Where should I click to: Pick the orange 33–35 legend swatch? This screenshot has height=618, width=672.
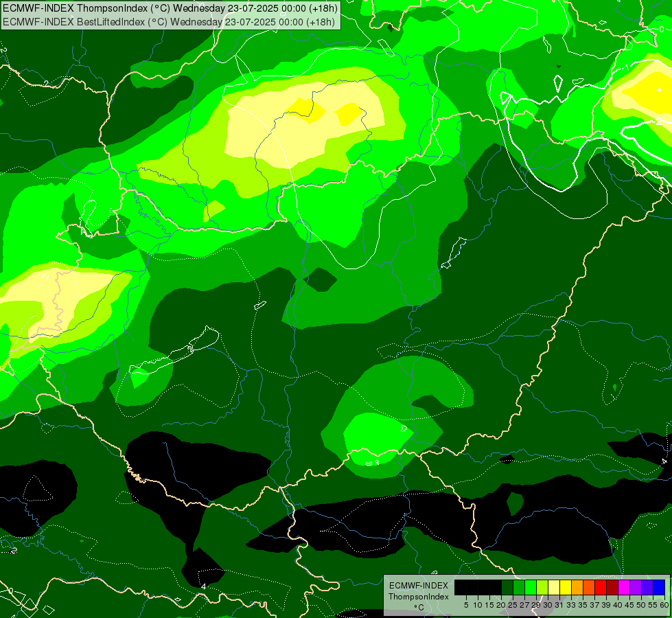point(577,587)
